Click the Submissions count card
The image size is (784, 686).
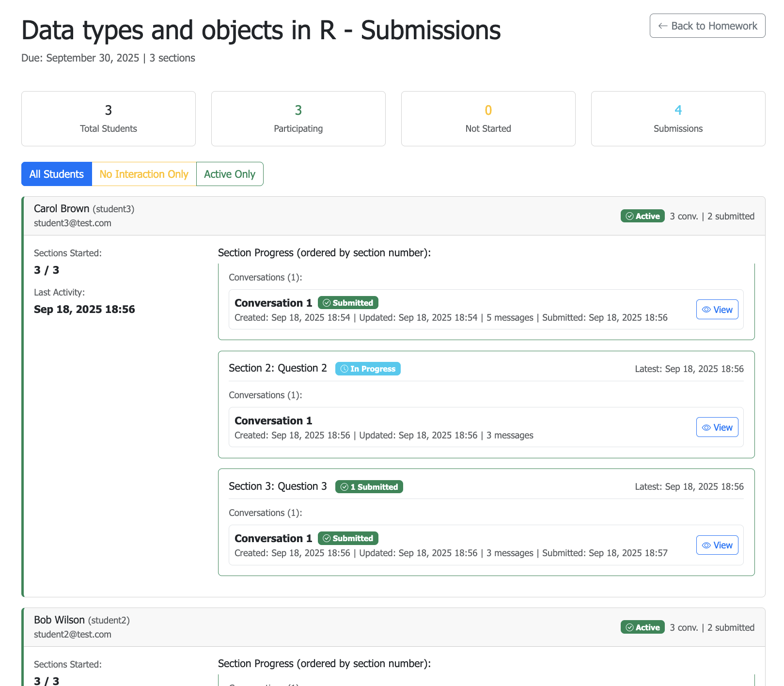(678, 119)
